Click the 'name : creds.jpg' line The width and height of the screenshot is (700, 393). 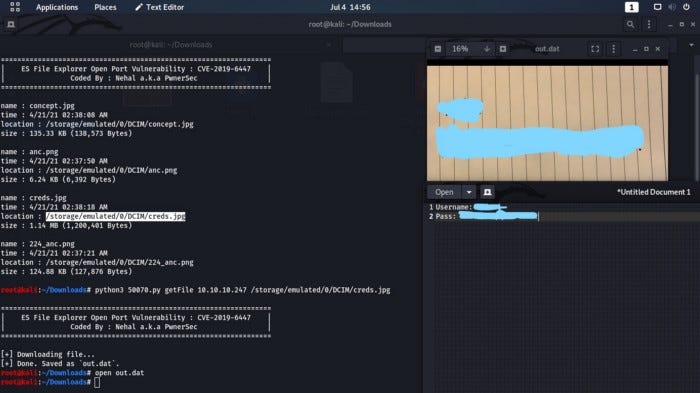[x=33, y=198]
